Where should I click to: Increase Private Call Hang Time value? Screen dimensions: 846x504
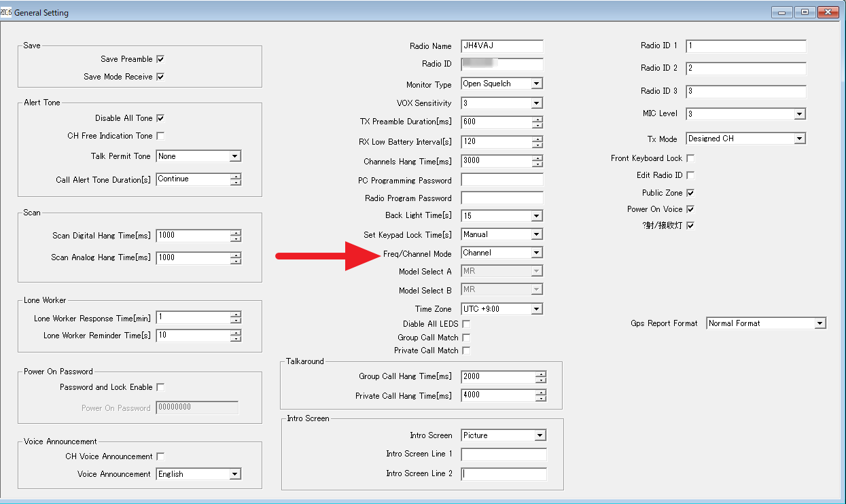click(x=540, y=392)
